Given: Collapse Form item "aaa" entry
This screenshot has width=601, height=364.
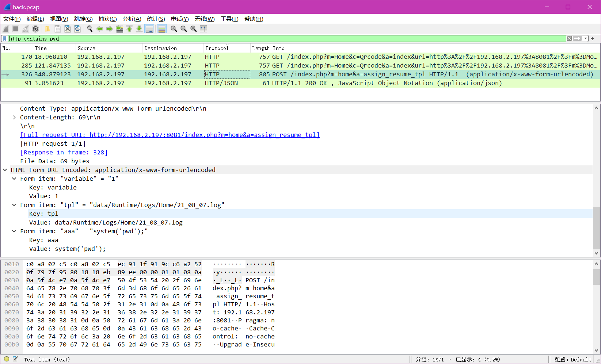Looking at the screenshot, I should pos(14,231).
